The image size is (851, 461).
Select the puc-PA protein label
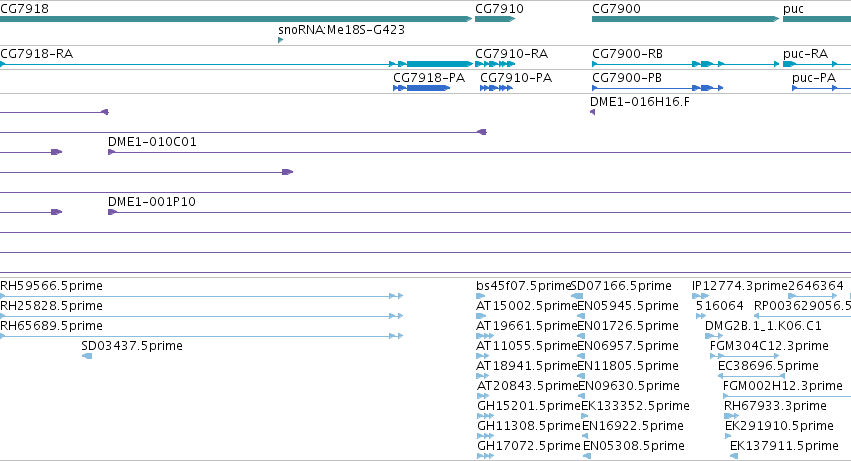tap(814, 78)
